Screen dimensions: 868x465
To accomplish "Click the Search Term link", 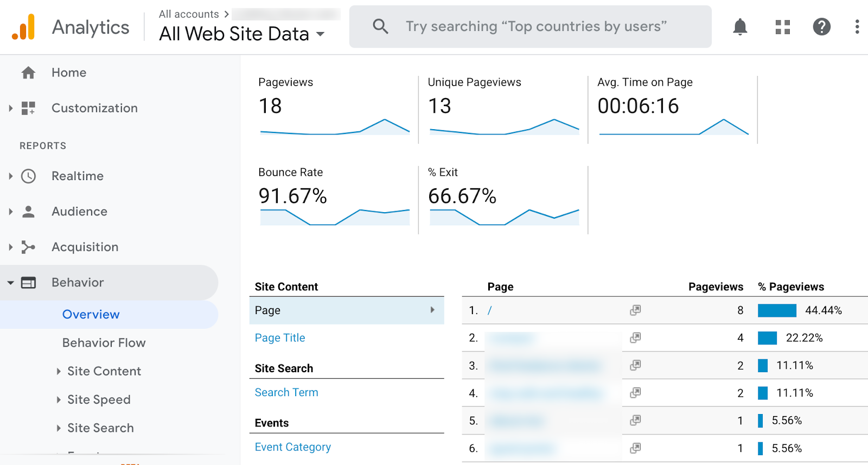I will coord(286,392).
